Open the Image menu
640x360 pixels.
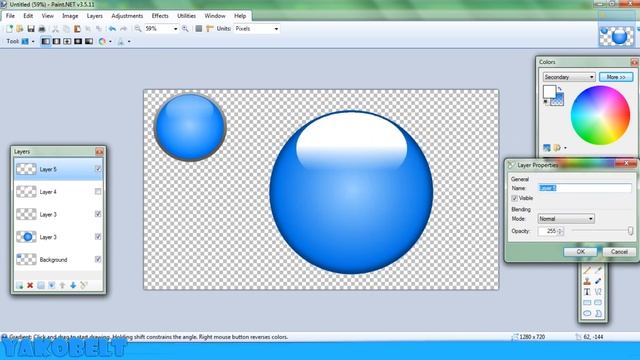70,16
